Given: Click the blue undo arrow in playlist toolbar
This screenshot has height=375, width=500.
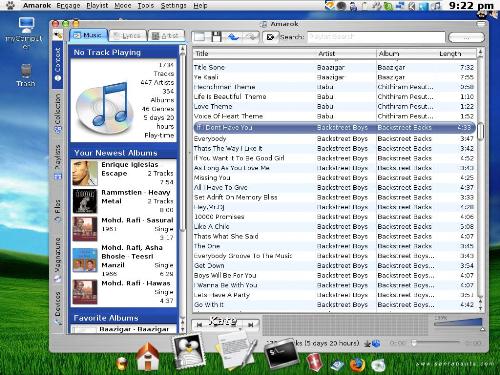Looking at the screenshot, I should [x=233, y=37].
